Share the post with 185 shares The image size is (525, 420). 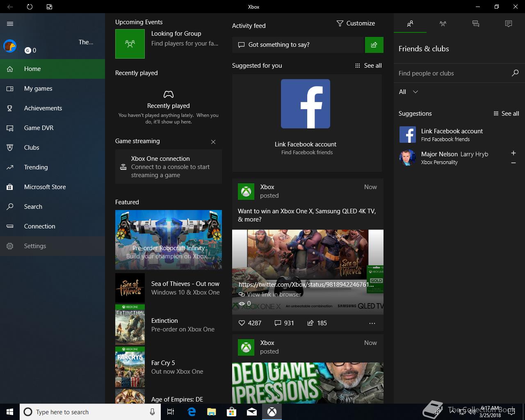click(x=317, y=323)
